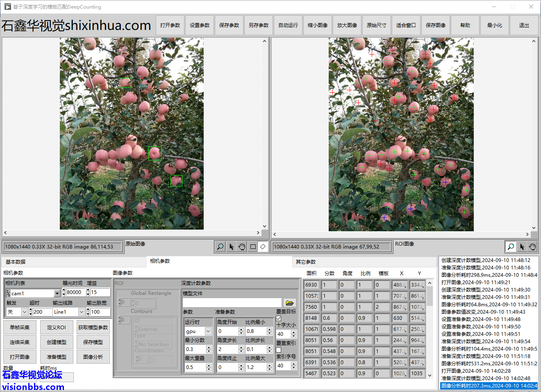The image size is (541, 392).
Task: Select rectangle ROI tool under original image
Action: 253,246
